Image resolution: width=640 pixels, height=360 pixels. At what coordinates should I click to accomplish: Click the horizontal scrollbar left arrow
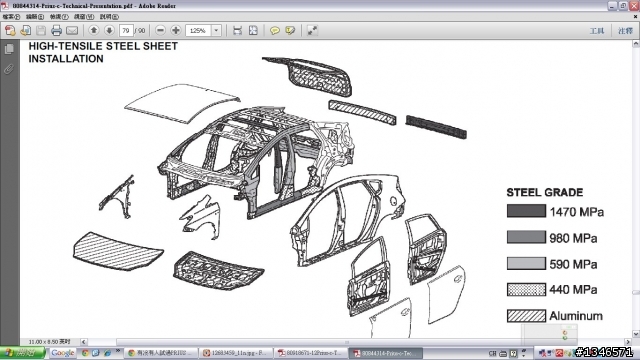84,342
